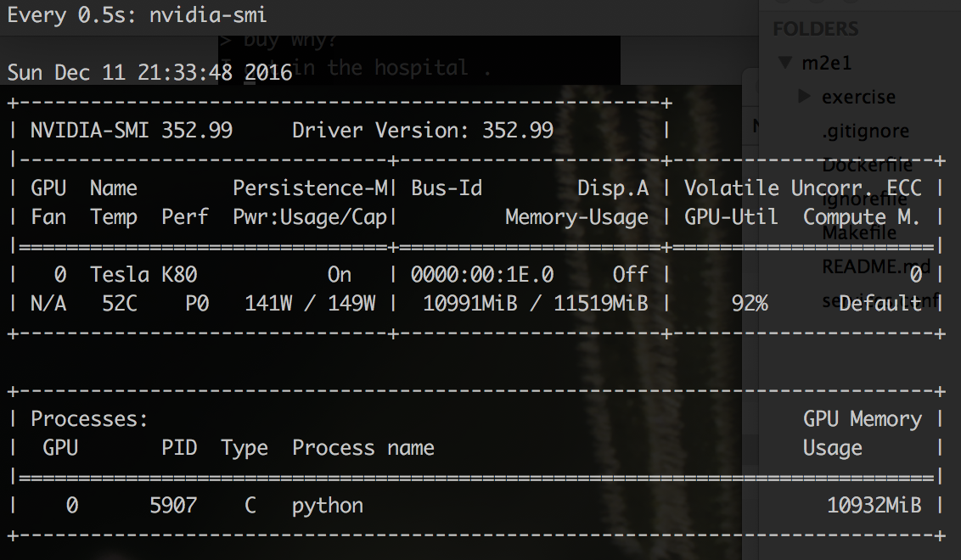Open Dockerfile in the sidebar
The image size is (961, 560).
point(867,165)
